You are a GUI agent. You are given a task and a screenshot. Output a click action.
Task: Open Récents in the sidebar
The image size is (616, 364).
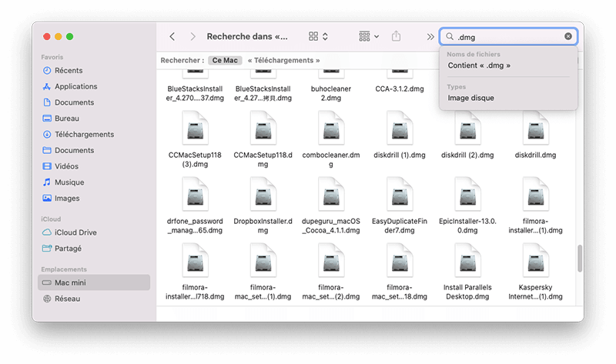tap(94, 70)
